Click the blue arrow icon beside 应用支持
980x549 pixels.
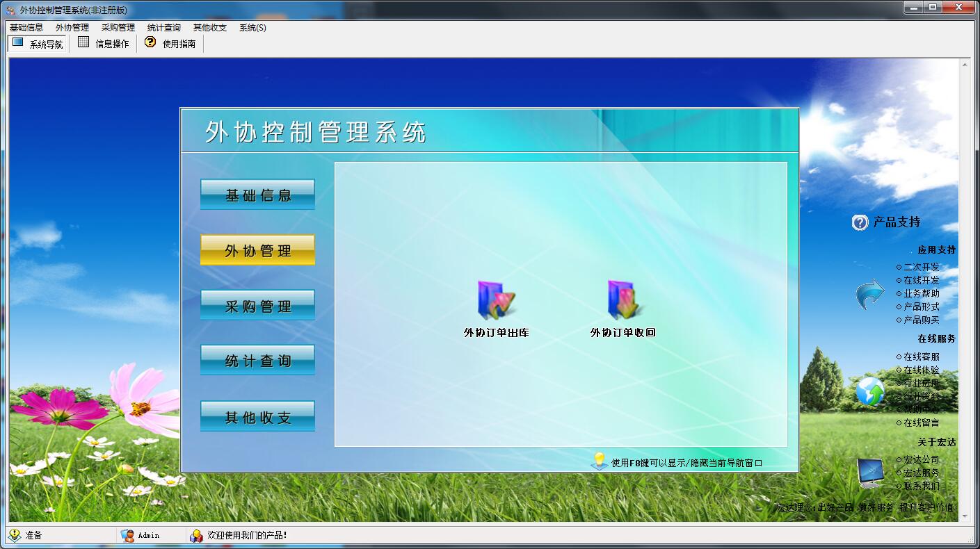869,294
